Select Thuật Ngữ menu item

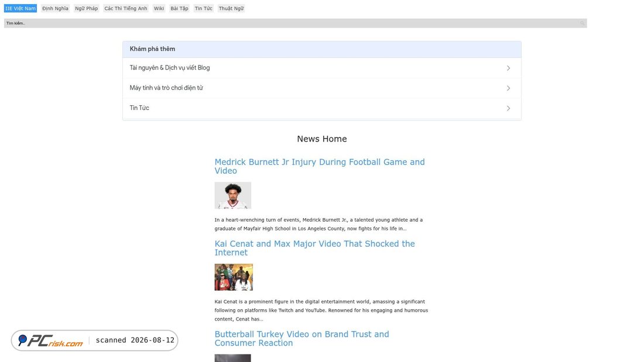tap(231, 8)
